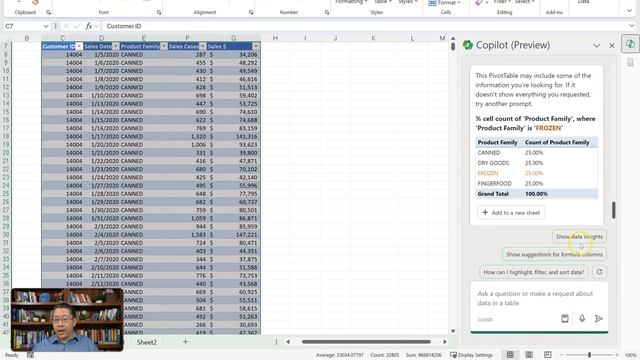
Task: Select cell with date 1/20/2020
Action: click(x=101, y=144)
